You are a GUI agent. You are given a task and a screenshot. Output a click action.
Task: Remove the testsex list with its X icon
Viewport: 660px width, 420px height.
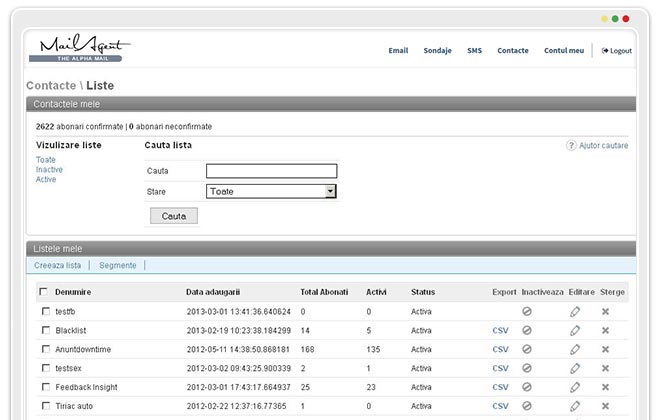click(605, 368)
